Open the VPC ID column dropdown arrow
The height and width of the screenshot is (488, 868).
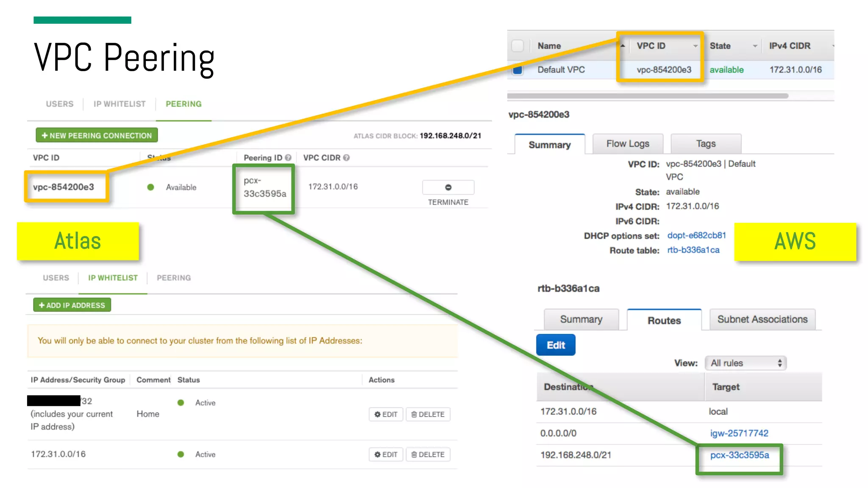pyautogui.click(x=696, y=46)
